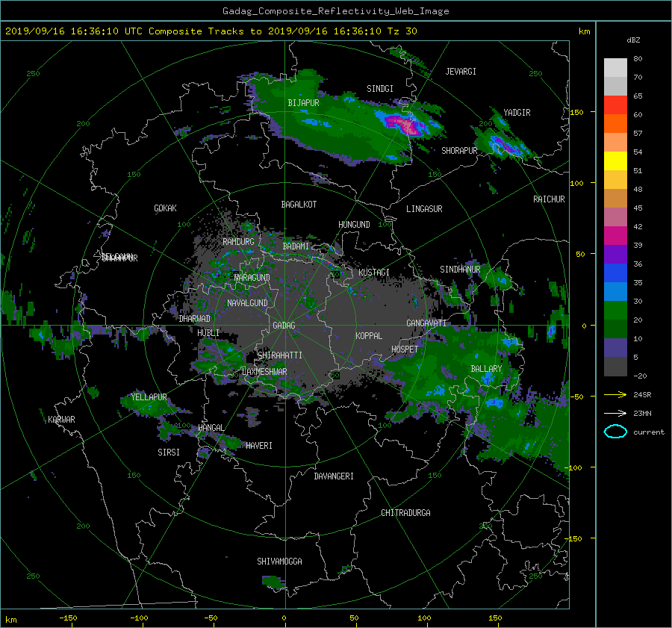The image size is (672, 628).
Task: Click the YELLAPUR city label
Action: 149,397
